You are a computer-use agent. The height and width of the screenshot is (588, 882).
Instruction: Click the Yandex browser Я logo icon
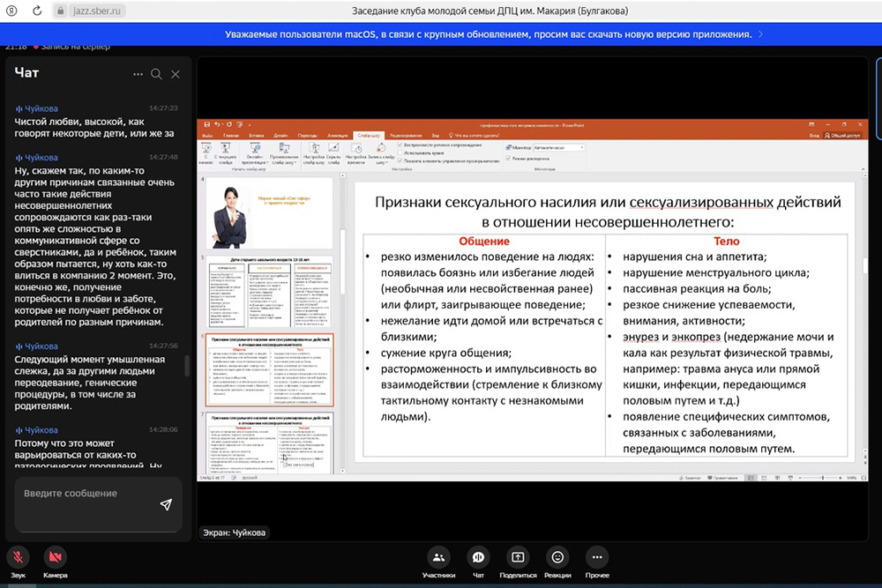12,11
